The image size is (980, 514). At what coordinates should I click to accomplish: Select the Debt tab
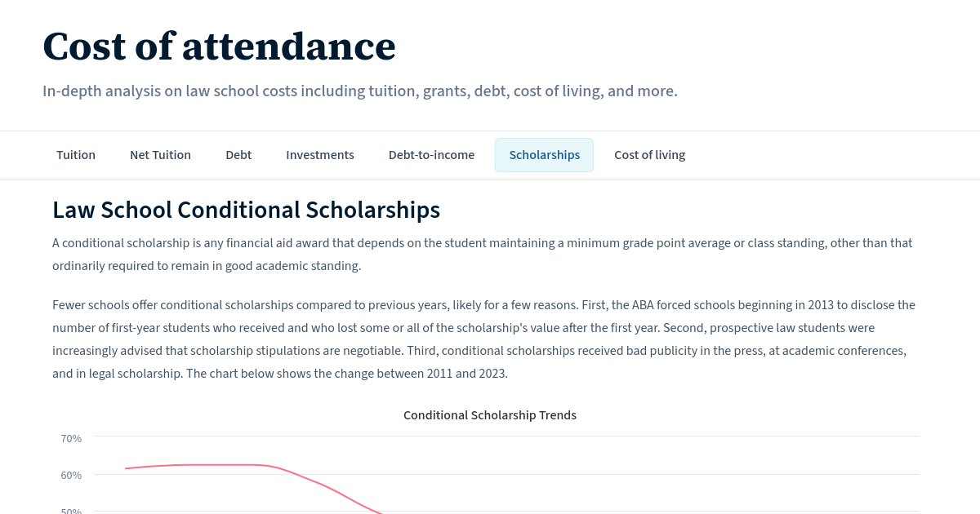(x=238, y=154)
